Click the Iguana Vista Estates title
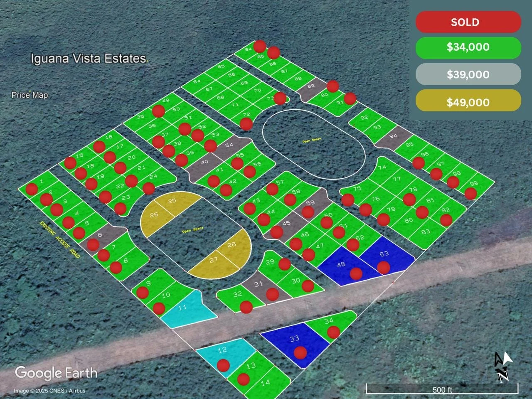The width and height of the screenshot is (532, 399). [x=88, y=58]
